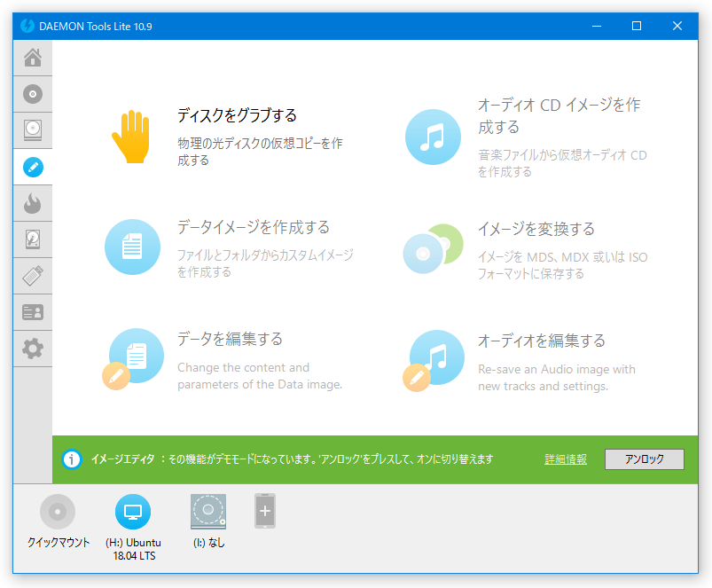Click the edit data document-with-pencil icon

pos(132,358)
